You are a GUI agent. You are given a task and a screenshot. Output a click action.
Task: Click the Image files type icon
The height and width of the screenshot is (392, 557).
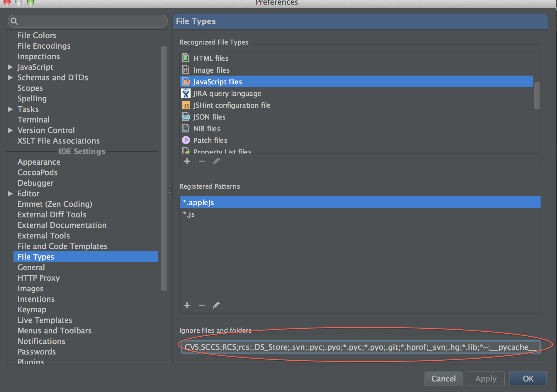pyautogui.click(x=186, y=69)
